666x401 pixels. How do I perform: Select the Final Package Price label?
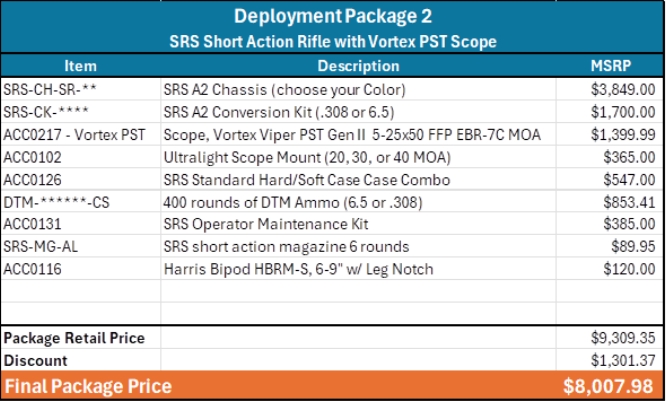[x=89, y=386]
